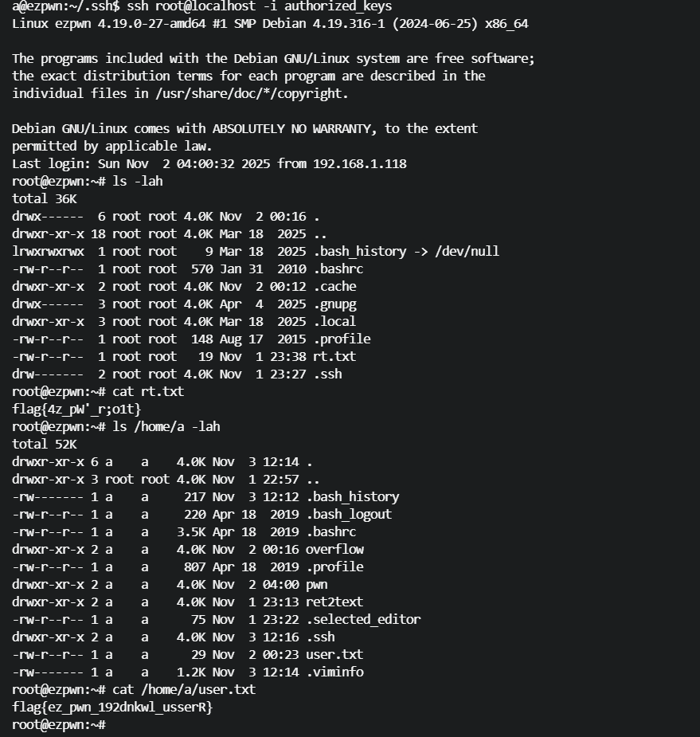Click the root flag output line

point(76,410)
